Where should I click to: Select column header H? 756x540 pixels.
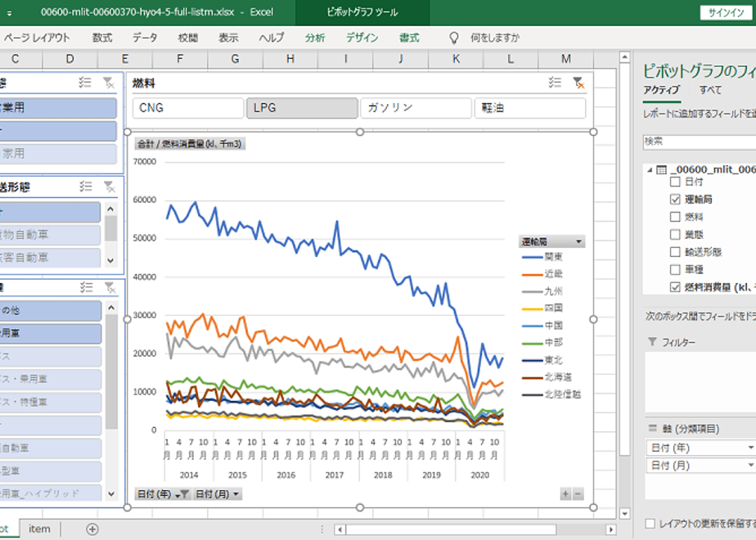(x=290, y=59)
